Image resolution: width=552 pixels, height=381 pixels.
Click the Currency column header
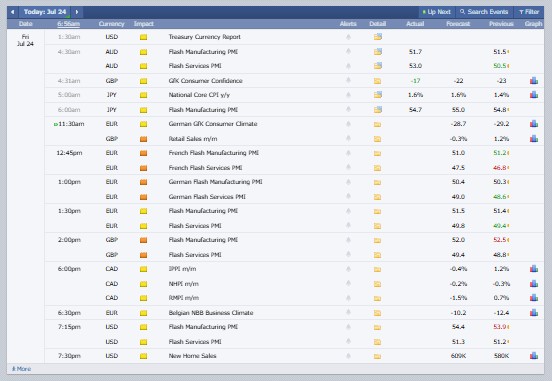pyautogui.click(x=111, y=24)
